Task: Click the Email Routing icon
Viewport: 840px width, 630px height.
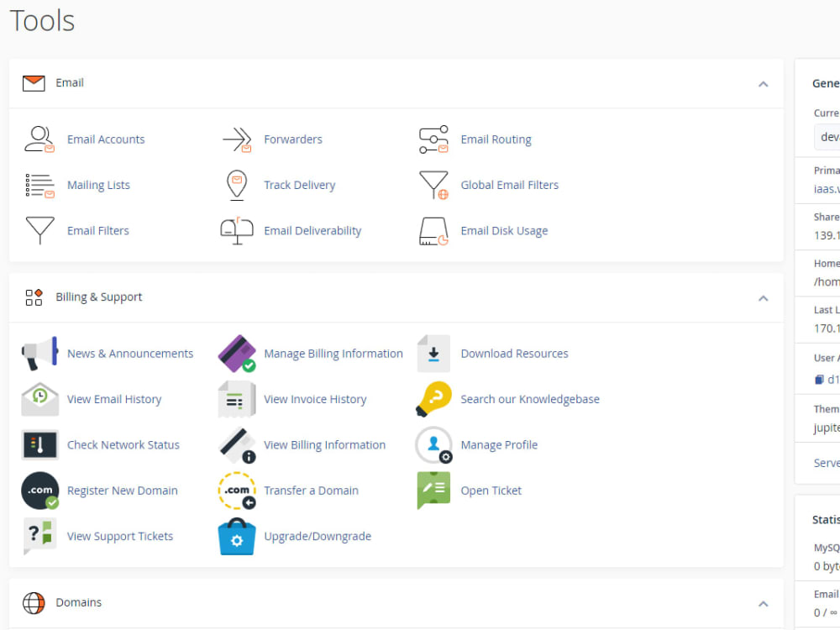Action: (x=433, y=139)
